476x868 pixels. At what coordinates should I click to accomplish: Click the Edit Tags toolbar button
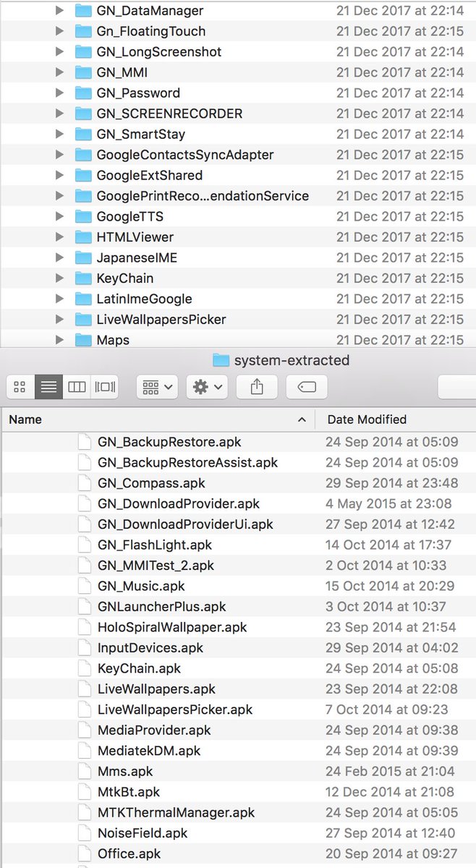pos(306,387)
